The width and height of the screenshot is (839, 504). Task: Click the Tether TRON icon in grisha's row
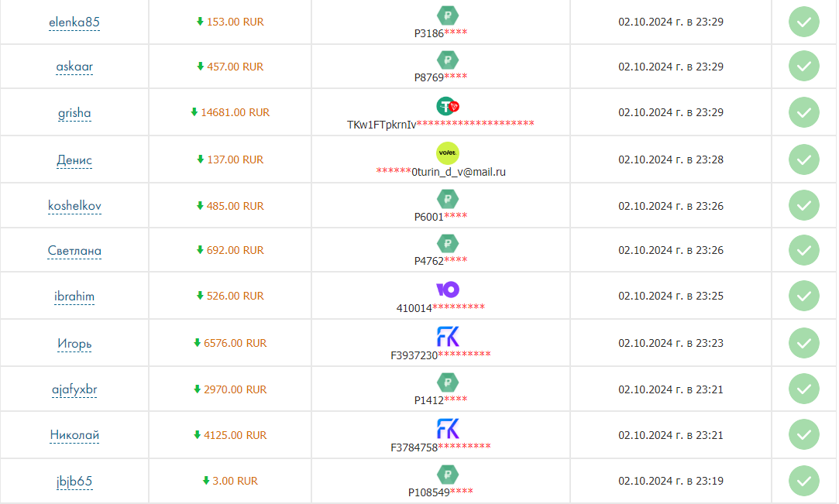pyautogui.click(x=448, y=106)
